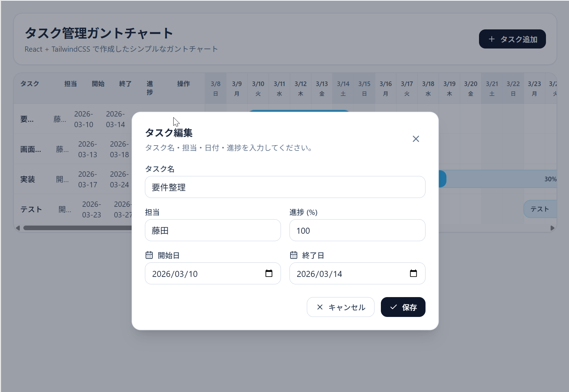Click the 3/20 金 date column header
This screenshot has width=569, height=392.
(471, 89)
